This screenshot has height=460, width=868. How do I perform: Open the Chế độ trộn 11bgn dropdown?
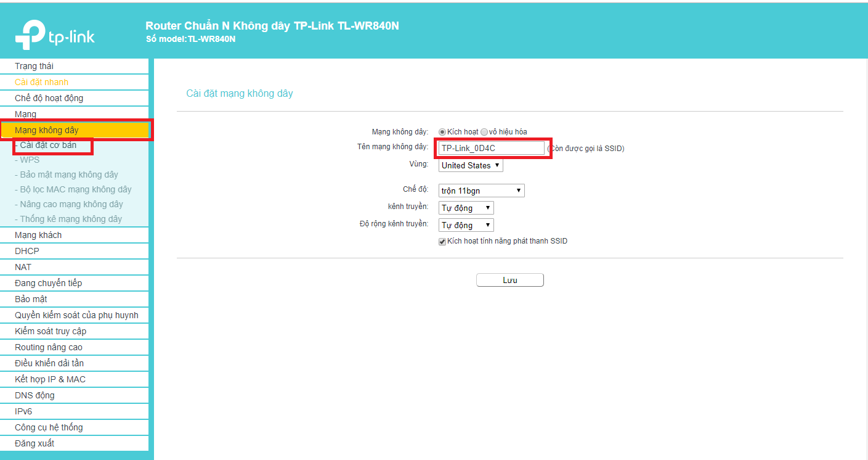482,191
